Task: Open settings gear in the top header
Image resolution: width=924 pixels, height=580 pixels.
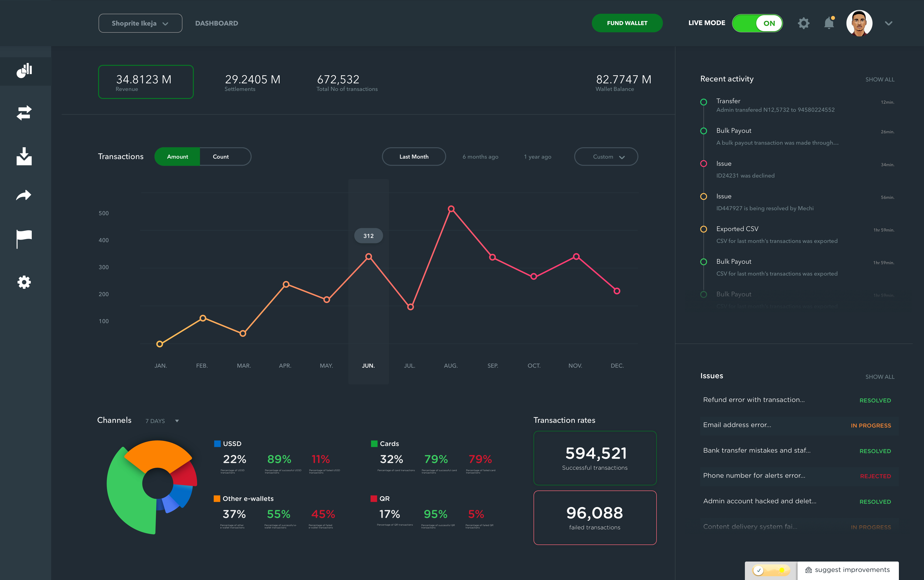Action: click(x=803, y=23)
